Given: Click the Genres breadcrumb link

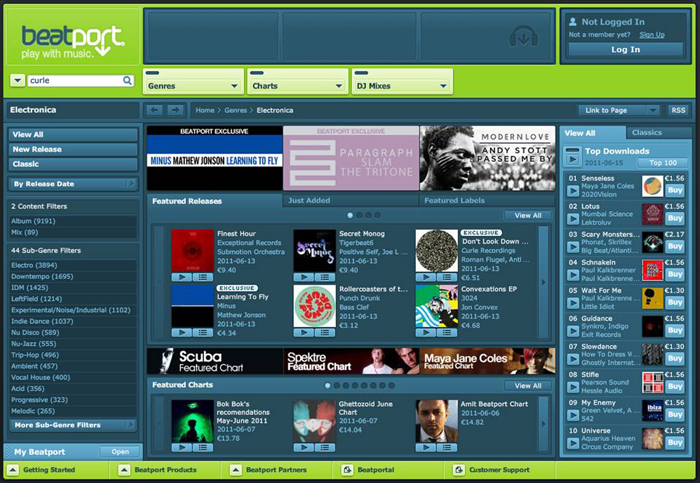Looking at the screenshot, I should (235, 110).
